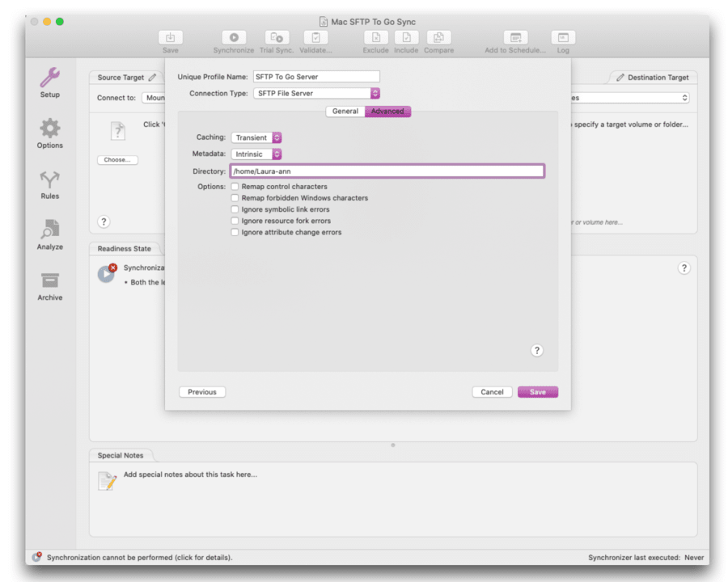The width and height of the screenshot is (728, 582).
Task: Open the Caching dropdown set to Transient
Action: [x=256, y=137]
